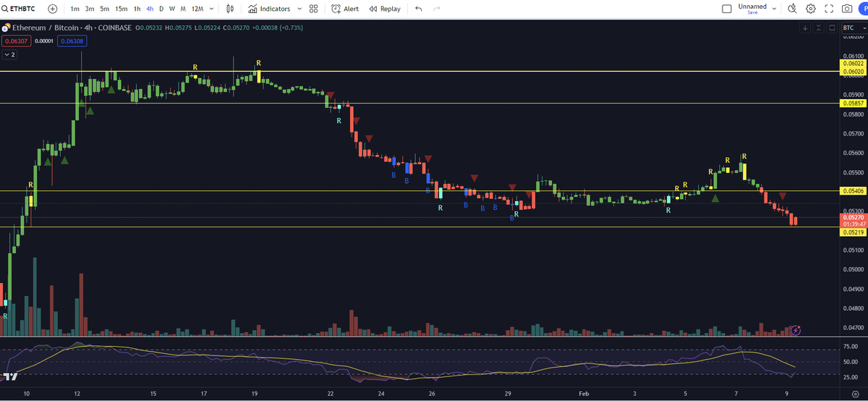Click the Feb label on the time axis

[584, 394]
